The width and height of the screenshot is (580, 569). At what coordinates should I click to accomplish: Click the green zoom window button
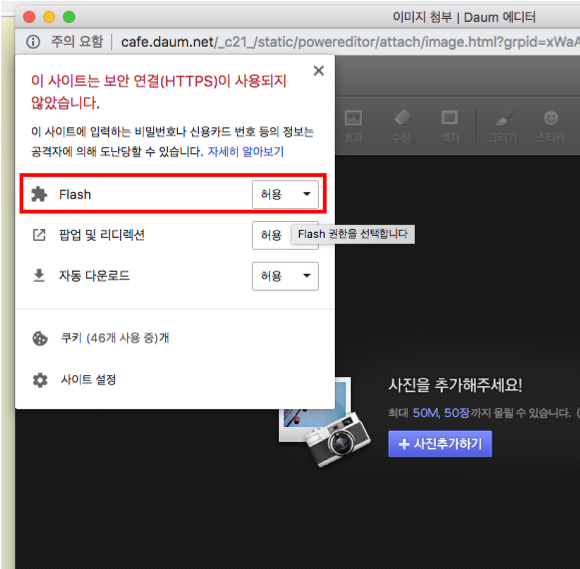point(69,17)
